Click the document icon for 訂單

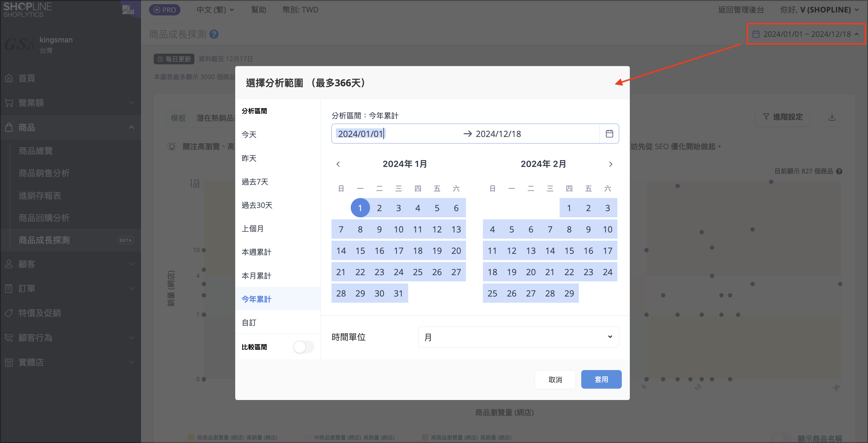[x=9, y=289]
